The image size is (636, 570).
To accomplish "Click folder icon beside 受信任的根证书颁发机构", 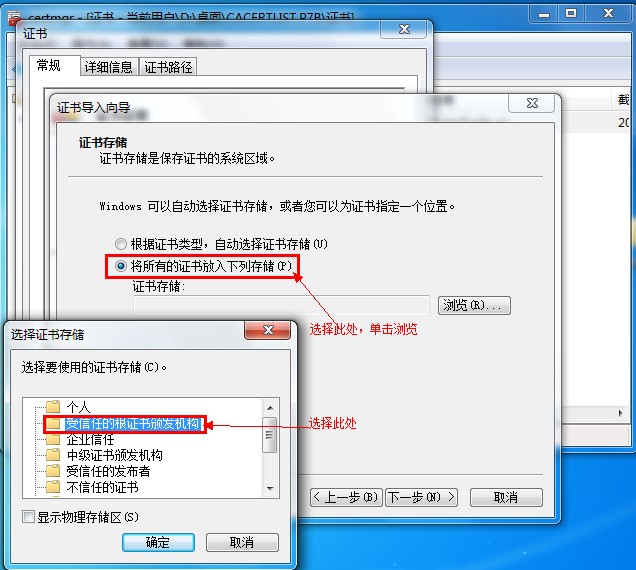I will pyautogui.click(x=53, y=424).
